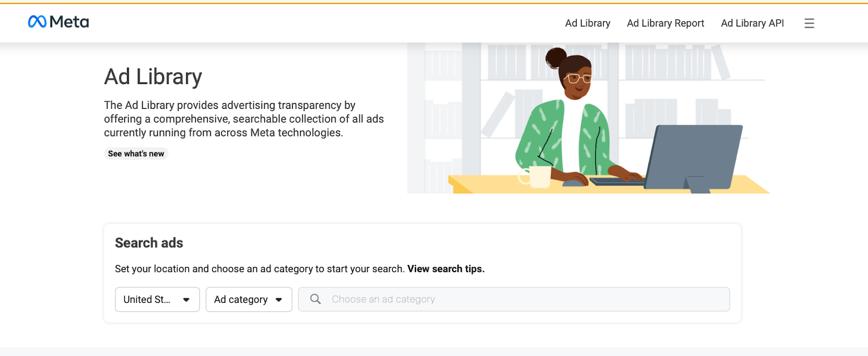868x356 pixels.
Task: Click the 'Ad category' filter button
Action: [248, 299]
